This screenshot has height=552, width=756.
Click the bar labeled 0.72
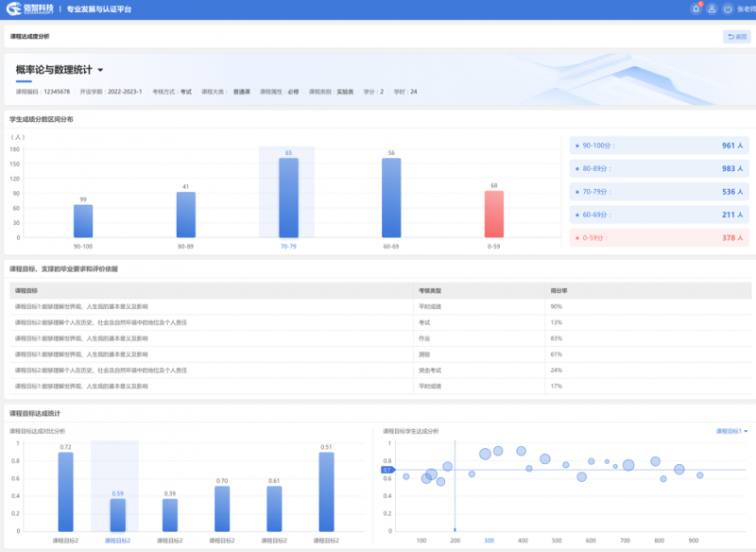(x=65, y=492)
